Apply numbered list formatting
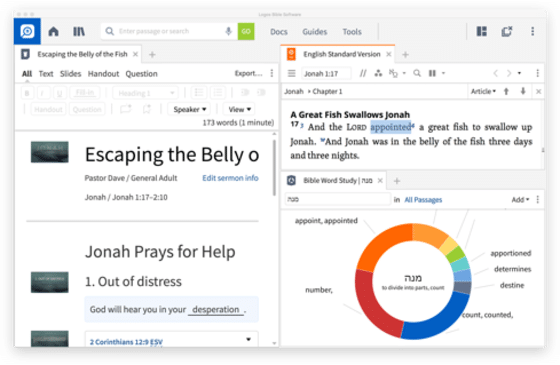The height and width of the screenshot is (365, 560). (218, 93)
